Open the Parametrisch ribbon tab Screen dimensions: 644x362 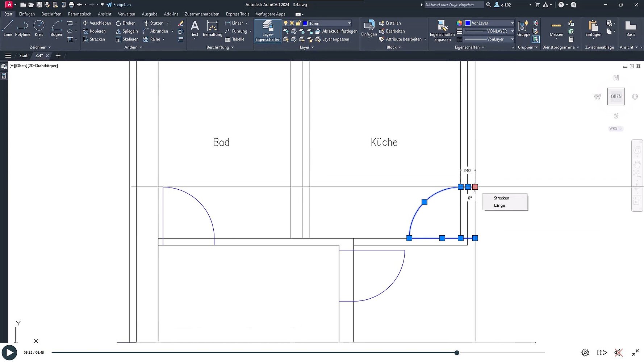click(x=79, y=14)
